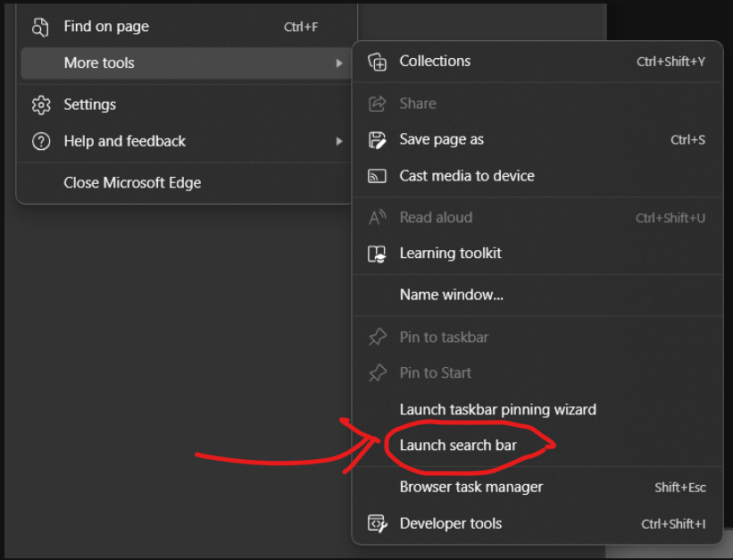This screenshot has width=733, height=560.
Task: Expand the Help and feedback submenu arrow
Action: [x=339, y=141]
